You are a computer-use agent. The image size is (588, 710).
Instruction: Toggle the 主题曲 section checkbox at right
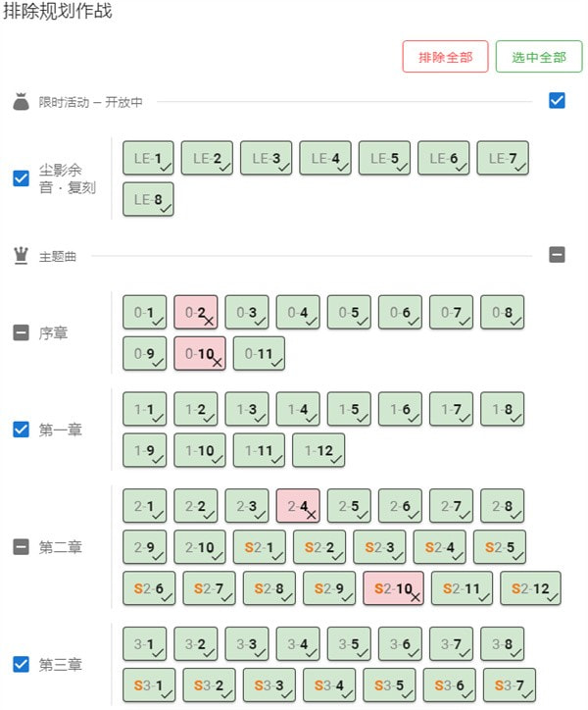pos(557,255)
